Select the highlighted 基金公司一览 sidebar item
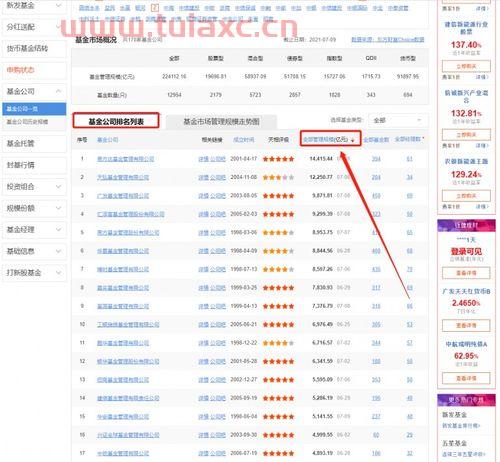This screenshot has height=462, width=500. (34, 109)
